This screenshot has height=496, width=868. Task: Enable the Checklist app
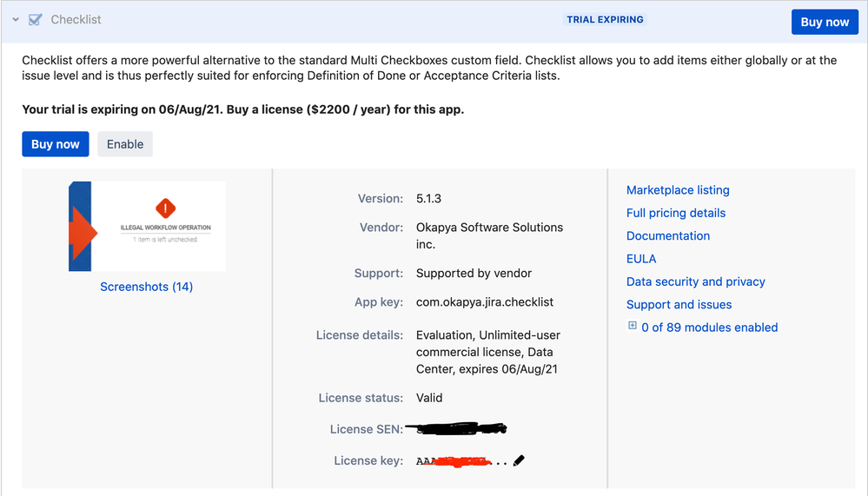pos(125,144)
